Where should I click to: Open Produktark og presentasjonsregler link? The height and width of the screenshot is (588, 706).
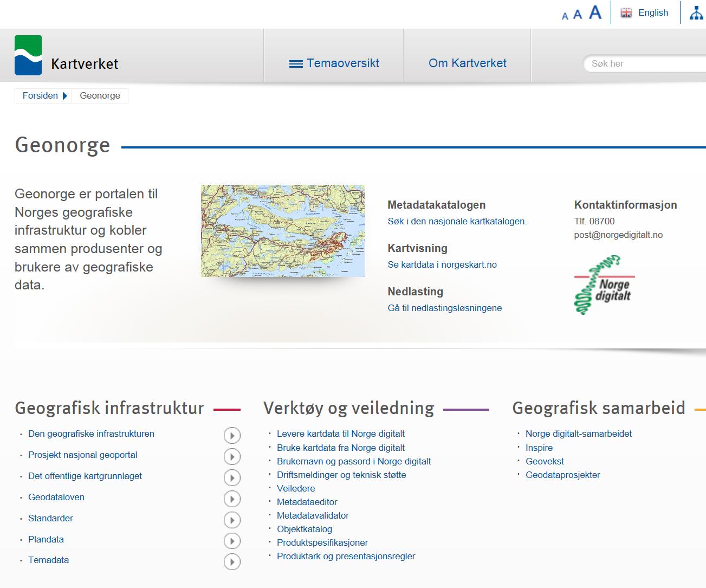coord(346,556)
